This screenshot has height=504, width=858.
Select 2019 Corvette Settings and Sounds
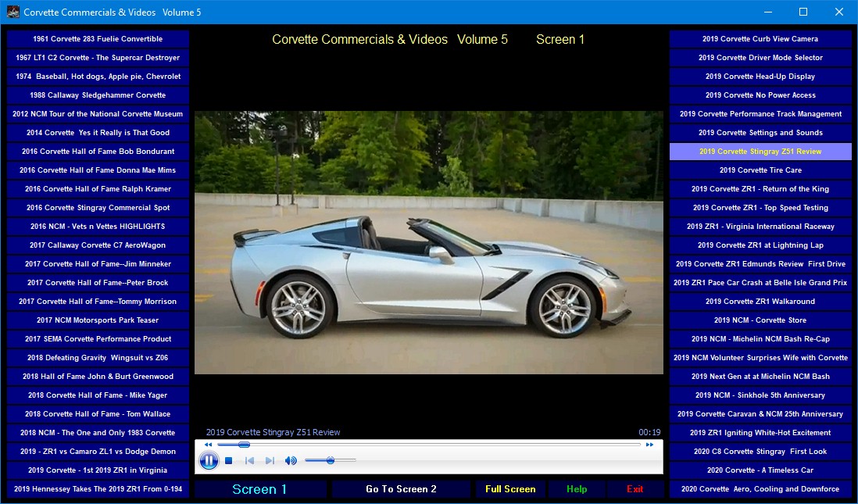[x=760, y=132]
